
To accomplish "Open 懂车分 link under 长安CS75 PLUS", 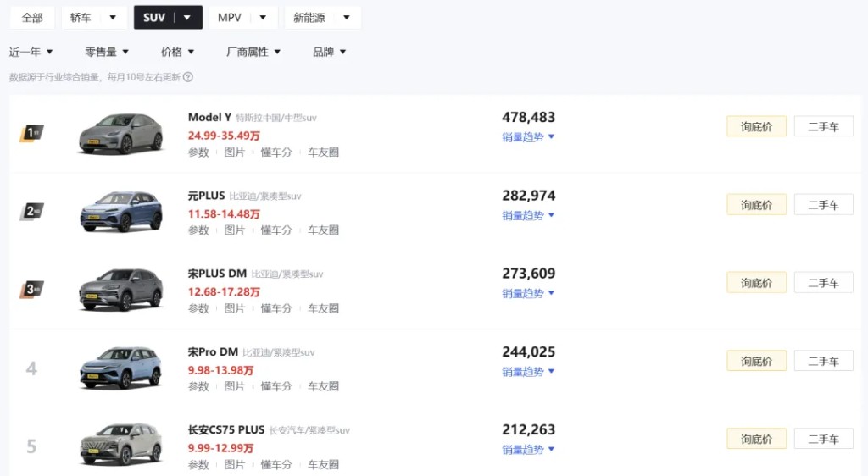I will 276,464.
